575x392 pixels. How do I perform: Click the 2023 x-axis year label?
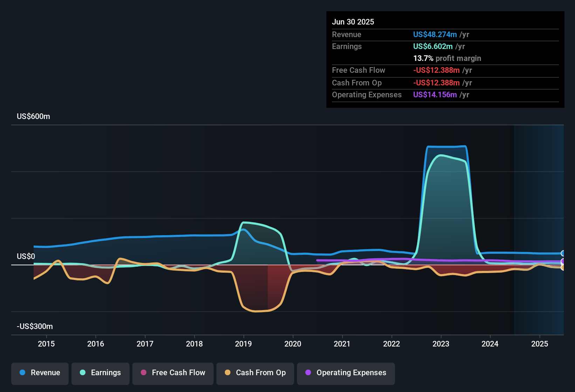(441, 344)
